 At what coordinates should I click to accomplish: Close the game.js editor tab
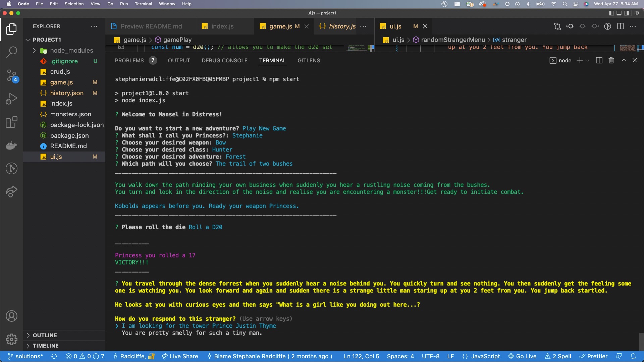coord(306,26)
